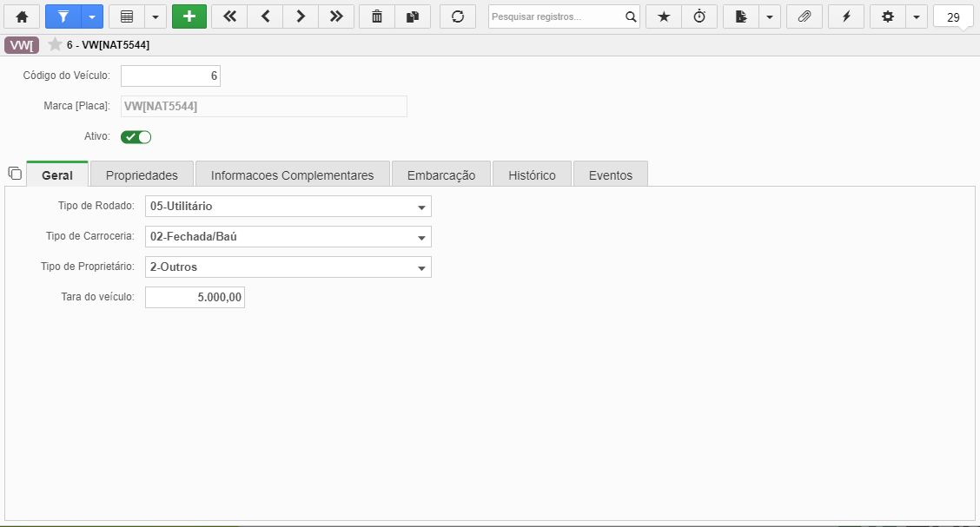The width and height of the screenshot is (980, 527).
Task: Open the Tipo de Carroceria dropdown
Action: pyautogui.click(x=288, y=237)
